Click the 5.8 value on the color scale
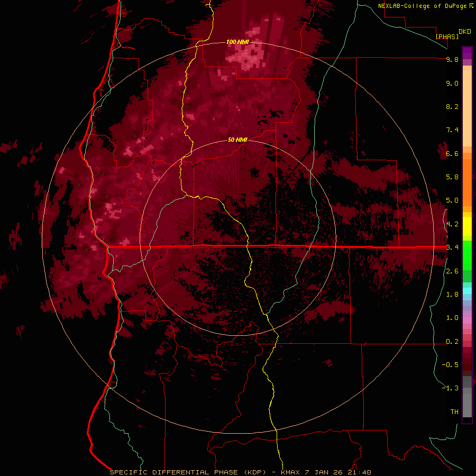Viewport: 476px width, 476px height. pos(452,177)
